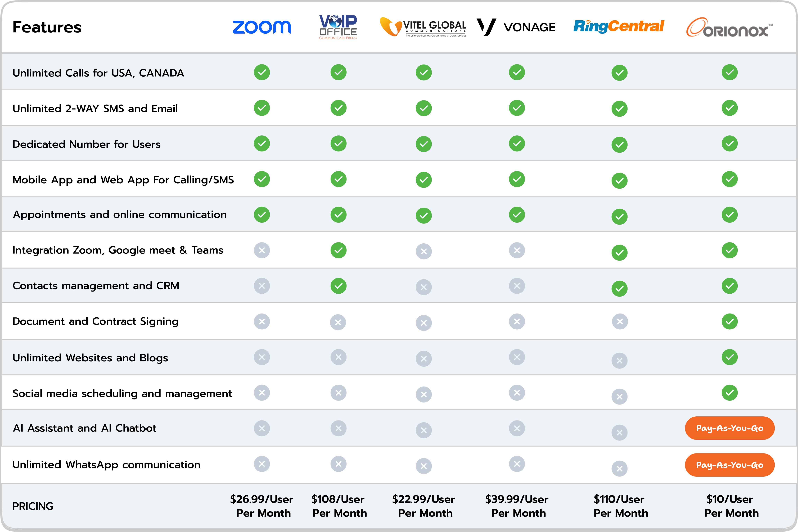Click Orionox $10/User Per Month price
The image size is (798, 532).
pos(731,506)
